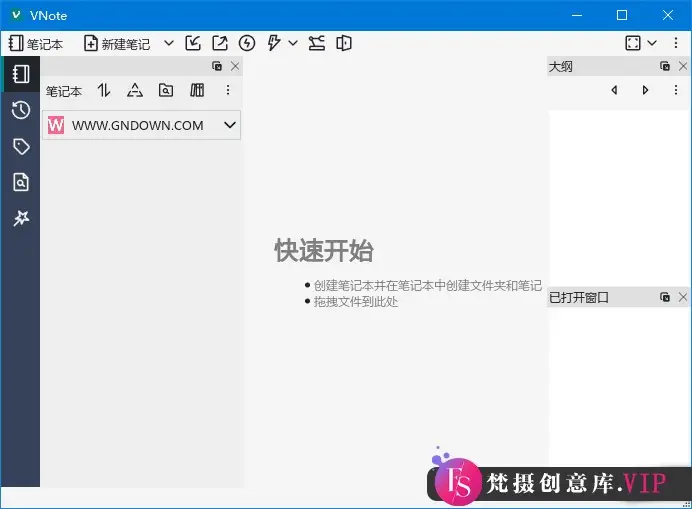Click the task stamp icon in toolbar
The image size is (692, 509).
tap(317, 43)
